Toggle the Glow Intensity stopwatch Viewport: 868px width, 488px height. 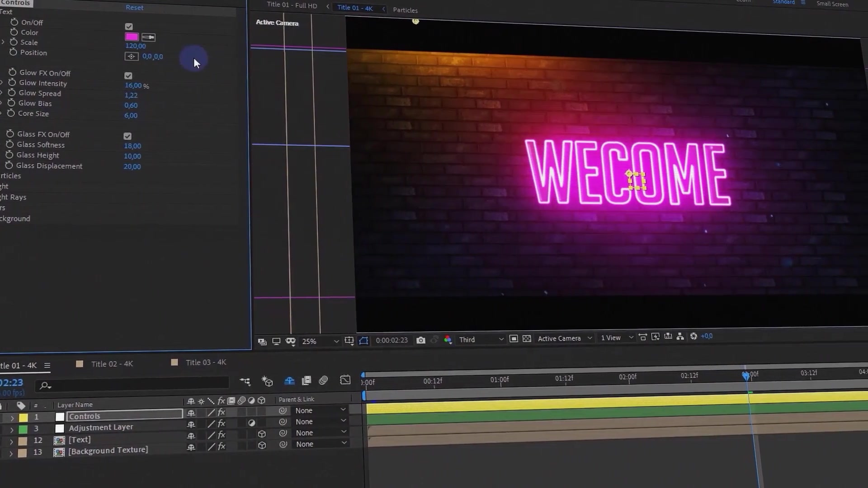(x=12, y=83)
